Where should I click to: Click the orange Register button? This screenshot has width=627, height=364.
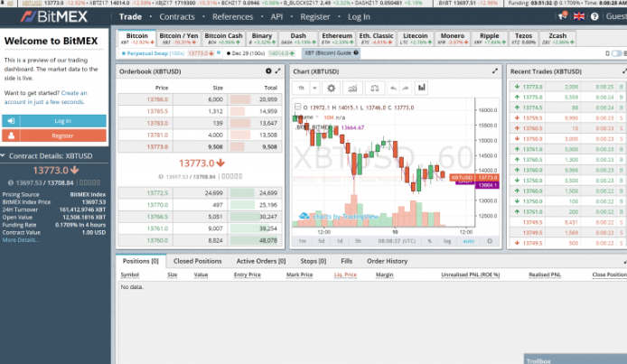pyautogui.click(x=54, y=135)
